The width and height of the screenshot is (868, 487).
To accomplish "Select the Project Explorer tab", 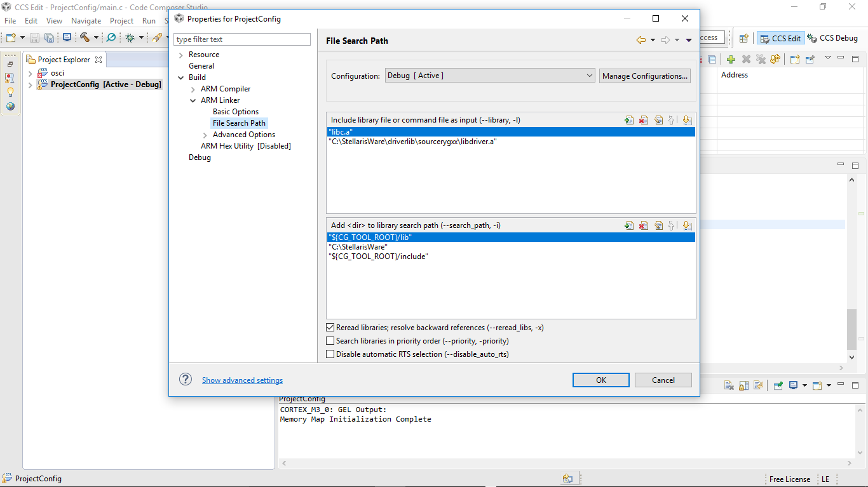I will (x=64, y=60).
